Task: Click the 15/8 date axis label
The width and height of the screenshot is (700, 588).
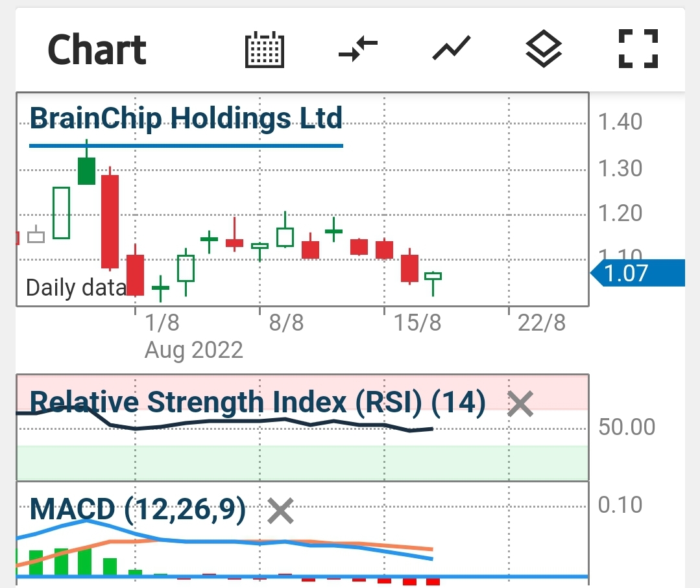Action: pos(417,323)
